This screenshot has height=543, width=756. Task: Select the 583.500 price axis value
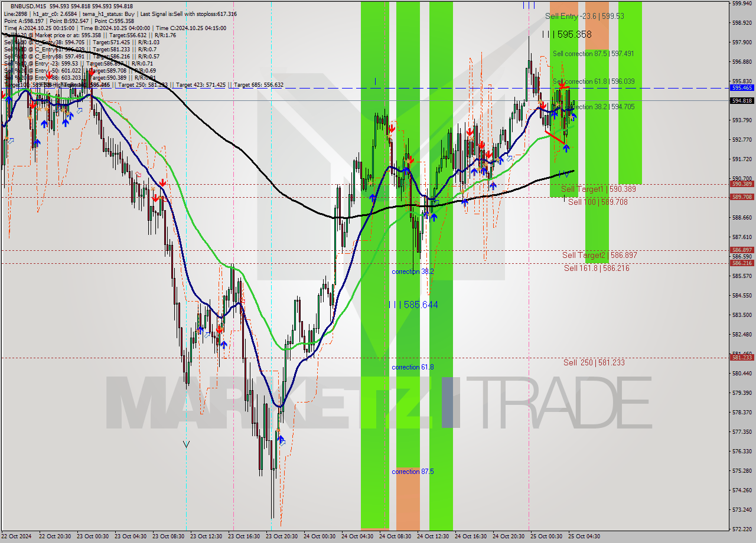[742, 315]
